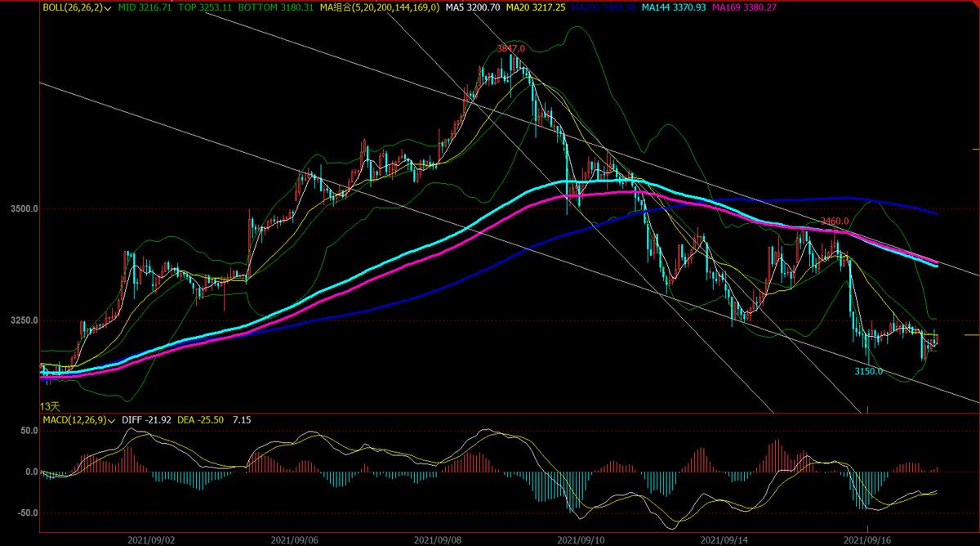
Task: Click the 13天 period label
Action: coord(50,406)
